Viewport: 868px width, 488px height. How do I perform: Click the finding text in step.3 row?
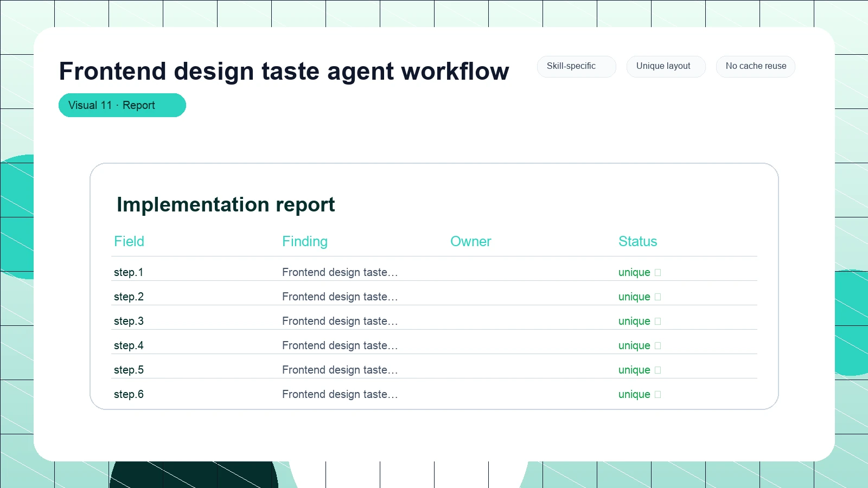pyautogui.click(x=340, y=321)
